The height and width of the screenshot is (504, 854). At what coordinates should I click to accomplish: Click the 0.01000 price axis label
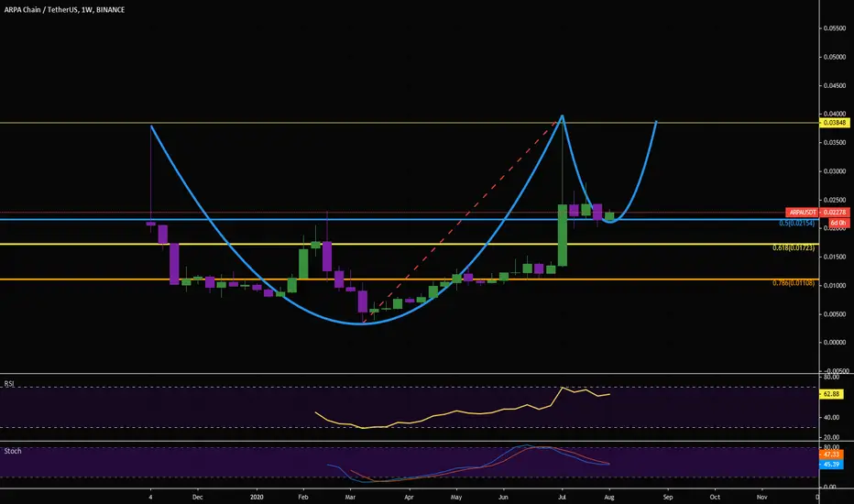click(835, 286)
